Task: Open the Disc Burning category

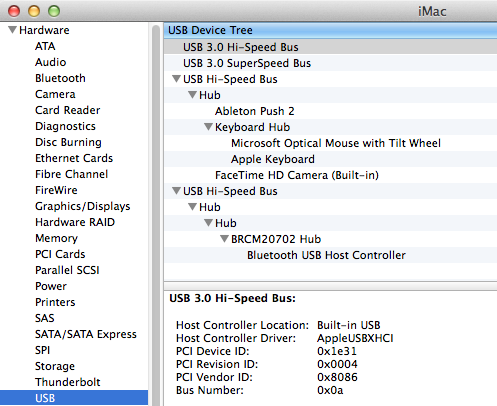Action: coord(68,142)
